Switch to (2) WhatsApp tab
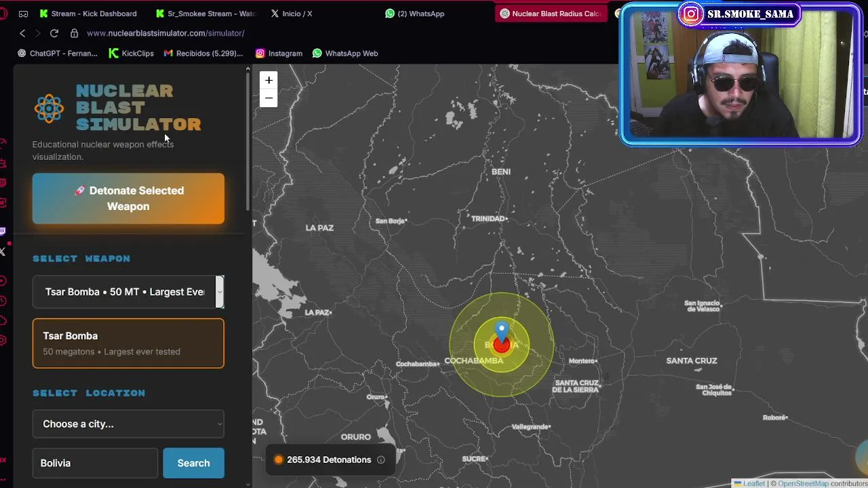This screenshot has height=488, width=868. click(x=415, y=14)
